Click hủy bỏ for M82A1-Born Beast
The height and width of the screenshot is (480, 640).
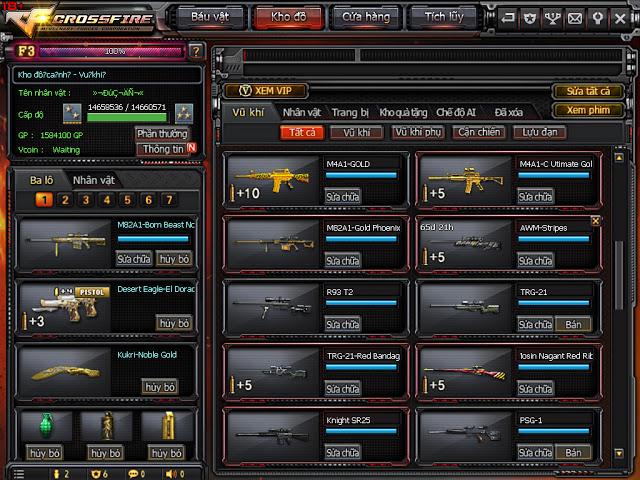(x=174, y=259)
